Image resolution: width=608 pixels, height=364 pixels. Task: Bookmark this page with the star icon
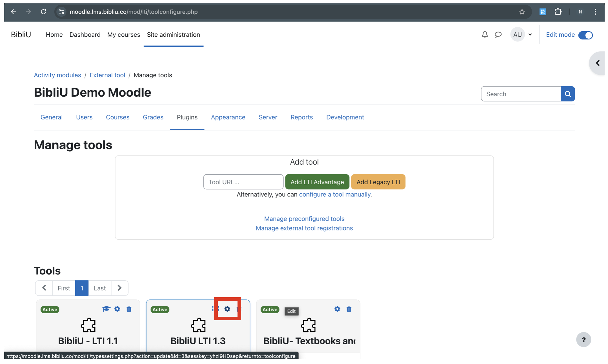click(x=522, y=12)
